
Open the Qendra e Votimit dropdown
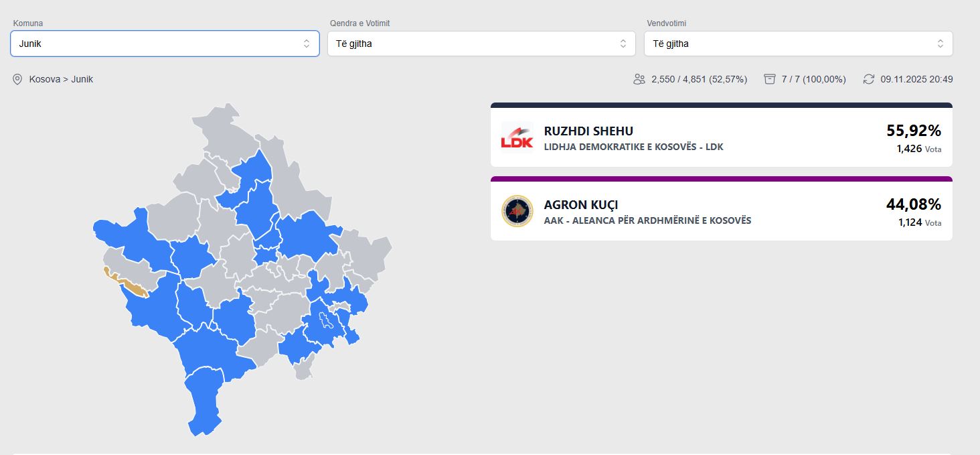tap(481, 44)
